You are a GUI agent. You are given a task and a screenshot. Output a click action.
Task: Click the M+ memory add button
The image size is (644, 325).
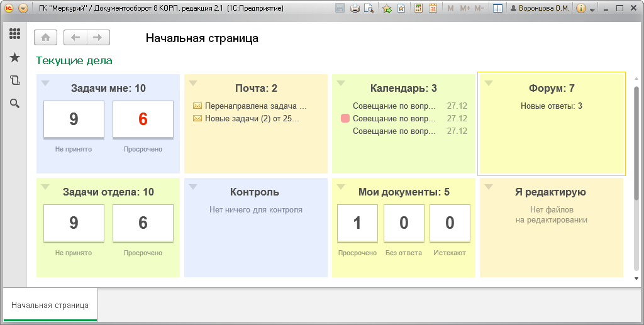click(465, 8)
